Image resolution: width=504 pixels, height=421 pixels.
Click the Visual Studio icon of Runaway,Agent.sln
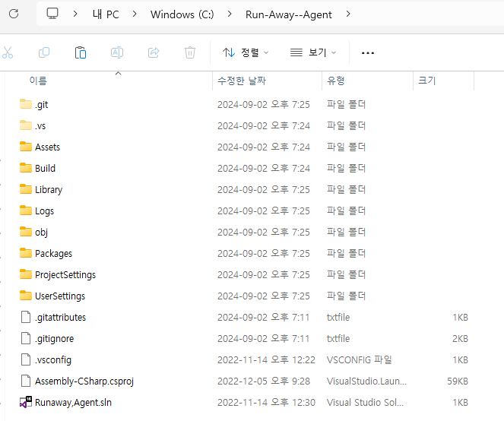tap(26, 402)
